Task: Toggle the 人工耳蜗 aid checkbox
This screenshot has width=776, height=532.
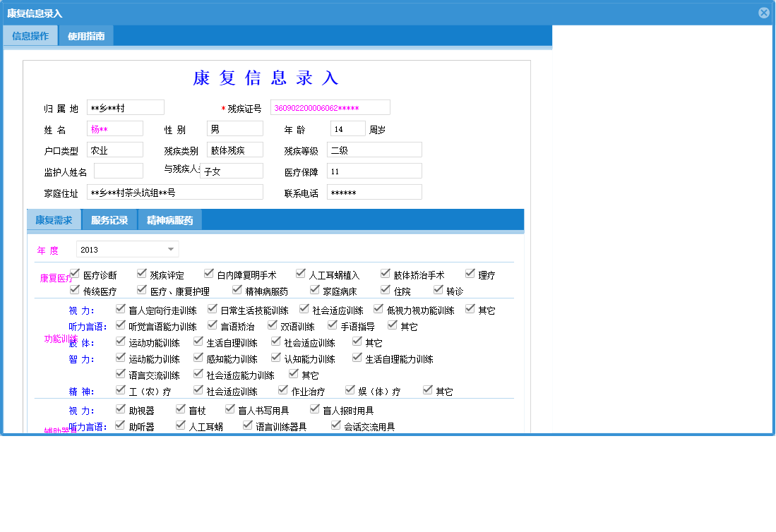Action: point(180,425)
